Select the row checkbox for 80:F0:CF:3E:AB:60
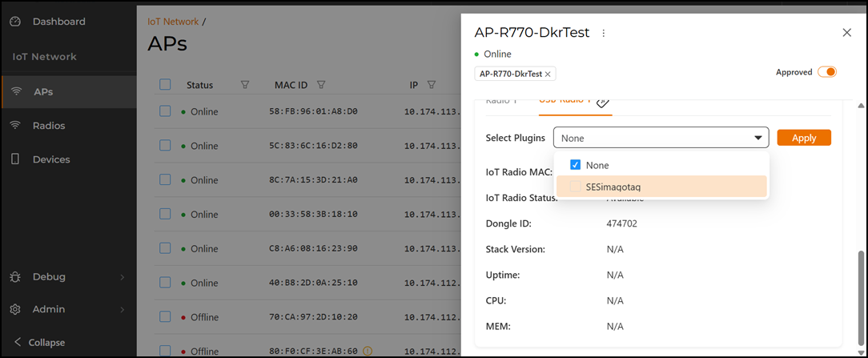This screenshot has width=868, height=358. pos(165,350)
